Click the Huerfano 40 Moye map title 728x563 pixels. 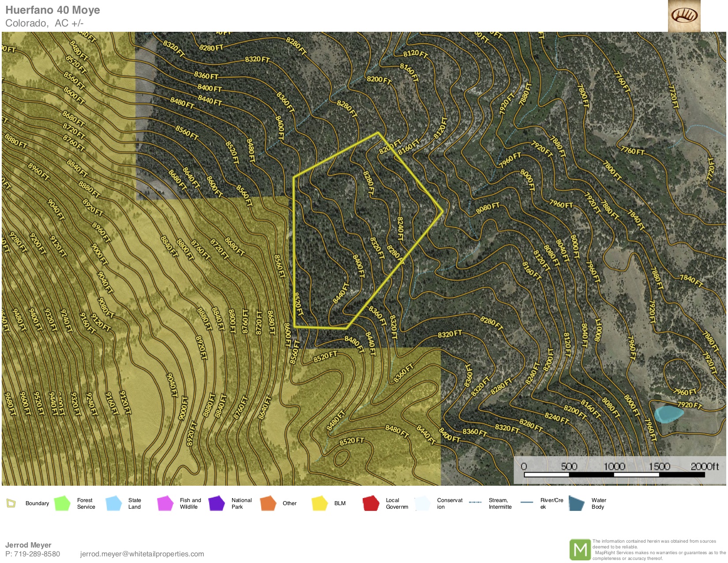pos(53,10)
